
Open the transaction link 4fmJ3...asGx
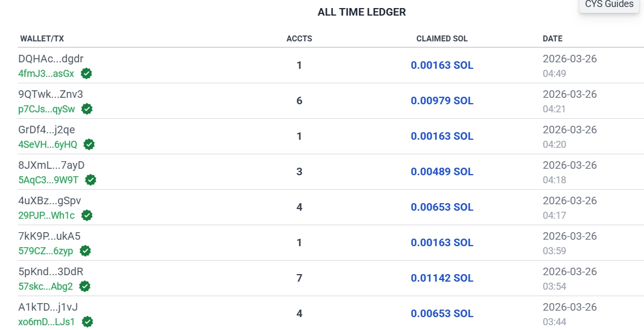pos(44,74)
